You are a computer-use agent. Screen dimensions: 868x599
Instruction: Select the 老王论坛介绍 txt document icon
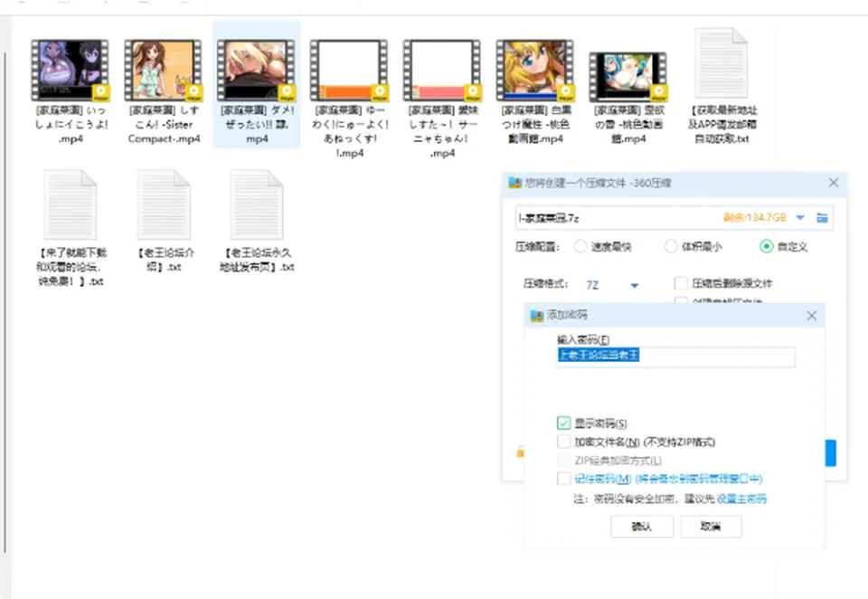164,205
